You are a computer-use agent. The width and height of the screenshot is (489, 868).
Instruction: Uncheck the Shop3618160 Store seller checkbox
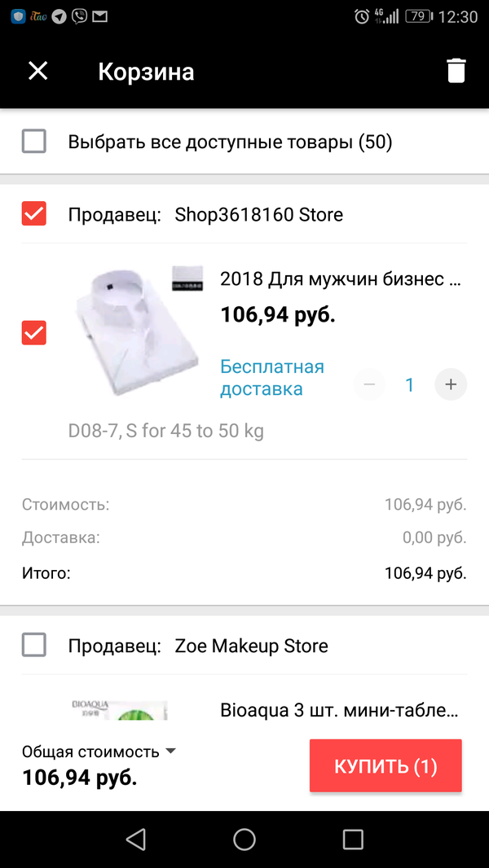pyautogui.click(x=34, y=214)
